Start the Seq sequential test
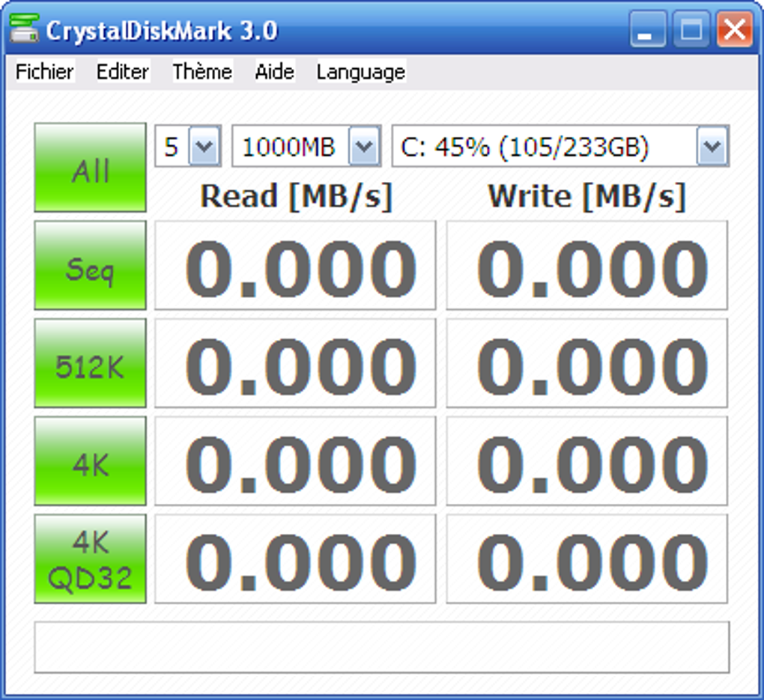 90,265
